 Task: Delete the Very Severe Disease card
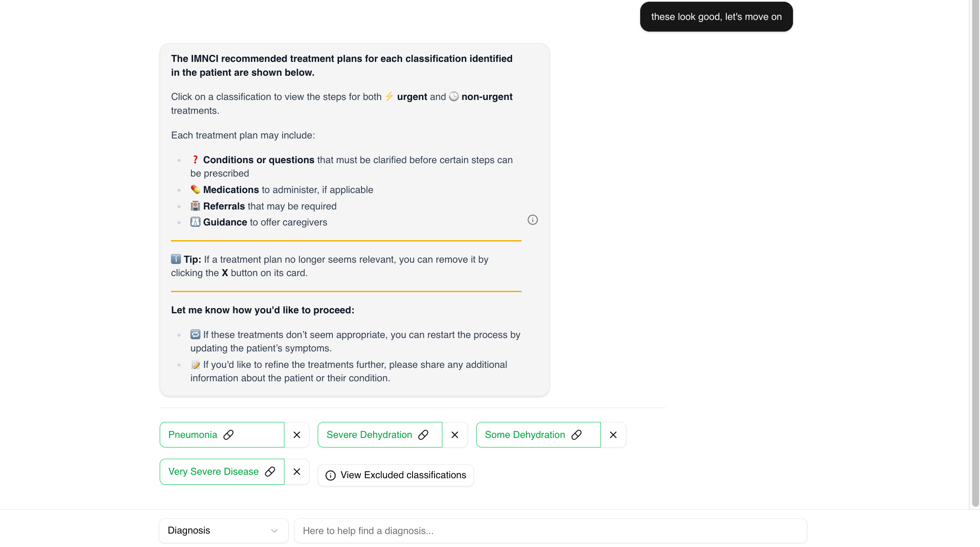coord(297,472)
